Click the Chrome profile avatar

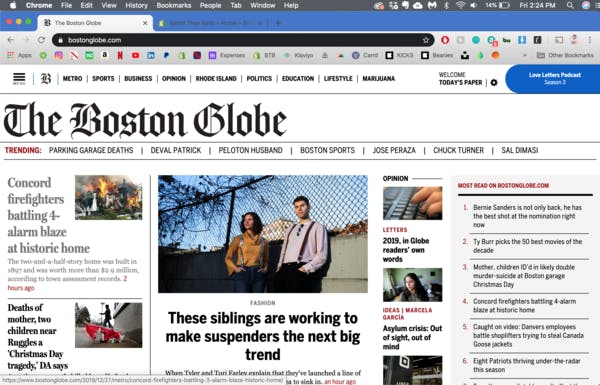(x=574, y=40)
